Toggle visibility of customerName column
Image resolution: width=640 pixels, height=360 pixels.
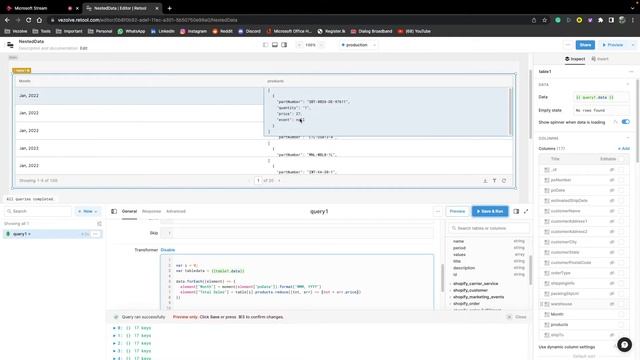point(612,211)
